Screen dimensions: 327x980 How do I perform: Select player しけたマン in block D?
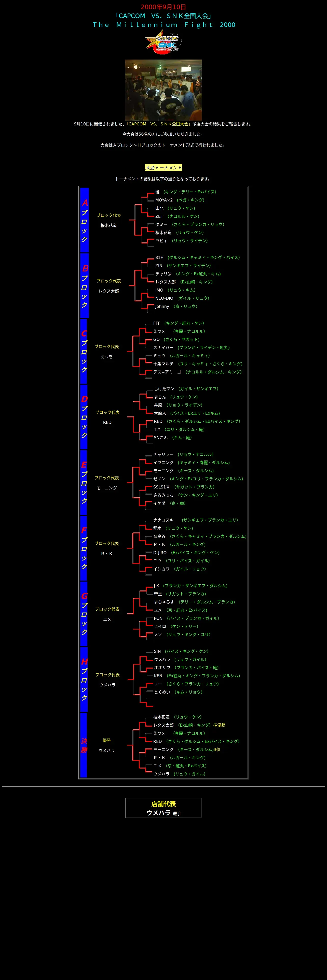[x=164, y=389]
